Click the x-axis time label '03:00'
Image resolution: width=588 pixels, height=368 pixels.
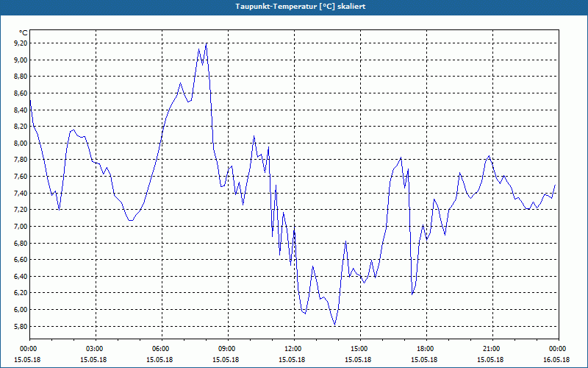point(96,349)
